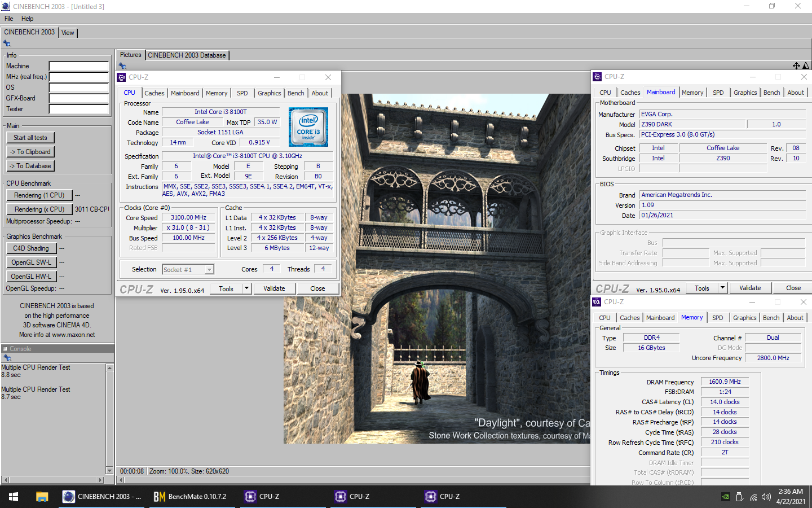Open the Caches tab in the CPU-Z CPU window

click(155, 93)
